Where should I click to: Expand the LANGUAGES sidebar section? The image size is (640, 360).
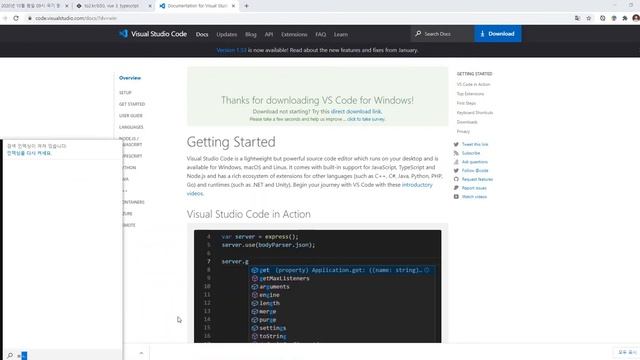coord(131,127)
